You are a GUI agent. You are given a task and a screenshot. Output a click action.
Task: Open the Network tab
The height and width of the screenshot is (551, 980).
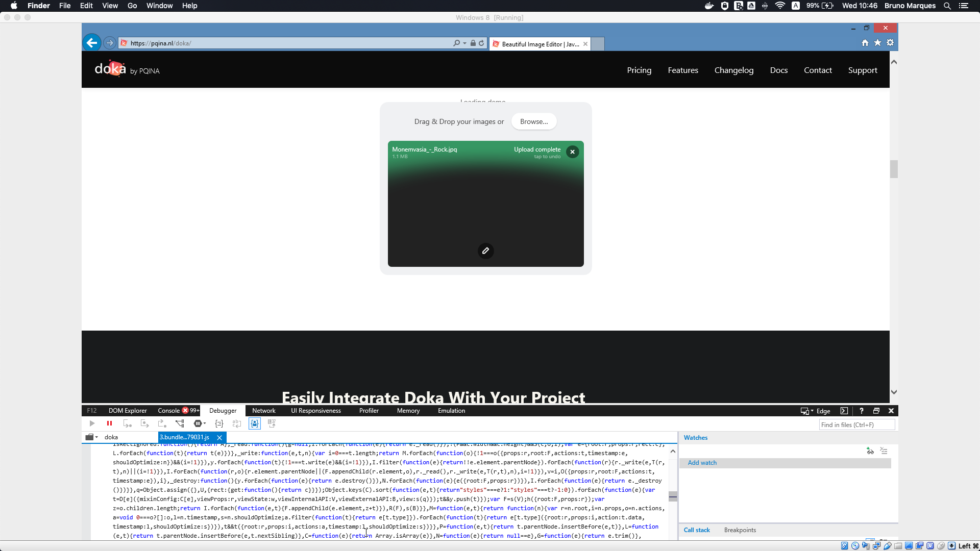(x=264, y=411)
